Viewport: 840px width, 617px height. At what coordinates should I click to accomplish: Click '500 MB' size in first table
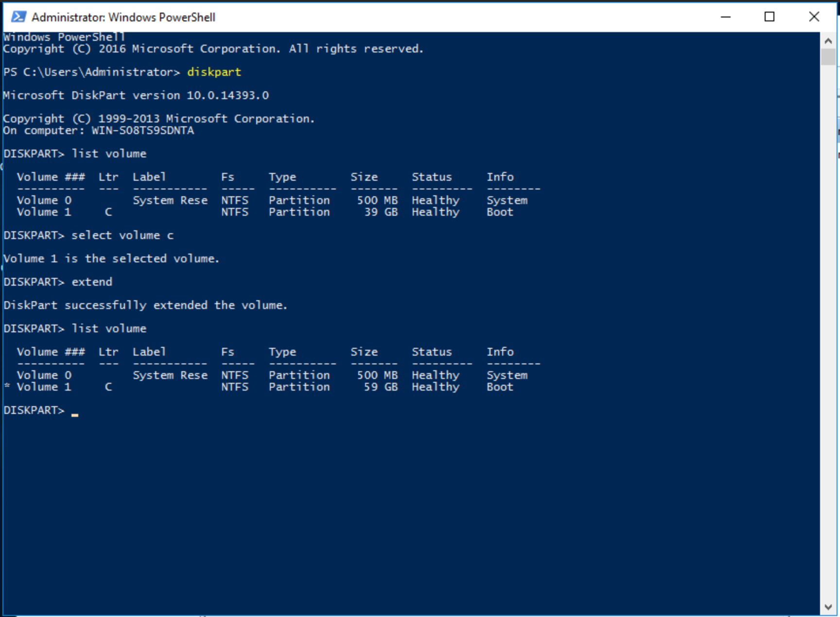(378, 200)
